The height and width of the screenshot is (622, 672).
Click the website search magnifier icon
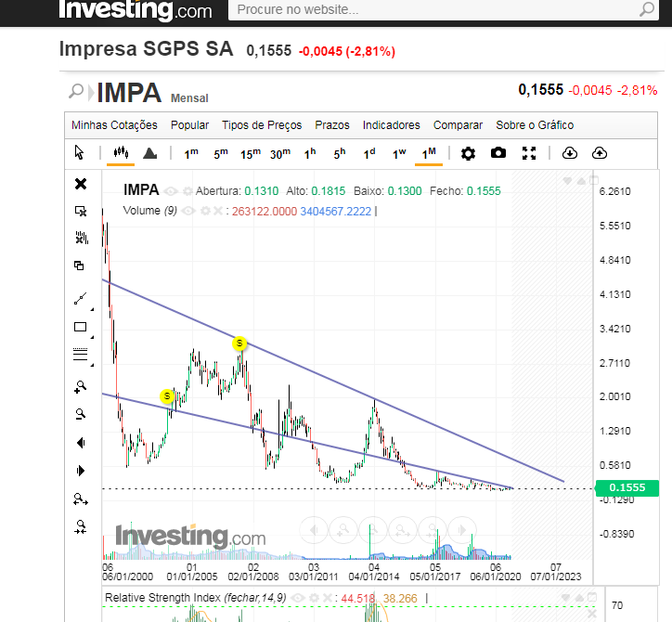(647, 9)
